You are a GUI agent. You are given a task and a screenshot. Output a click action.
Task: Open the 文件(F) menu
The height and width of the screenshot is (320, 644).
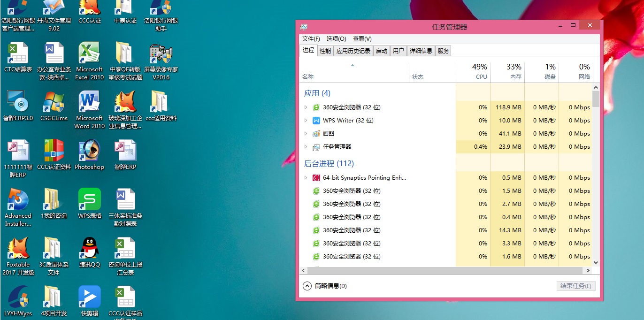pyautogui.click(x=311, y=39)
